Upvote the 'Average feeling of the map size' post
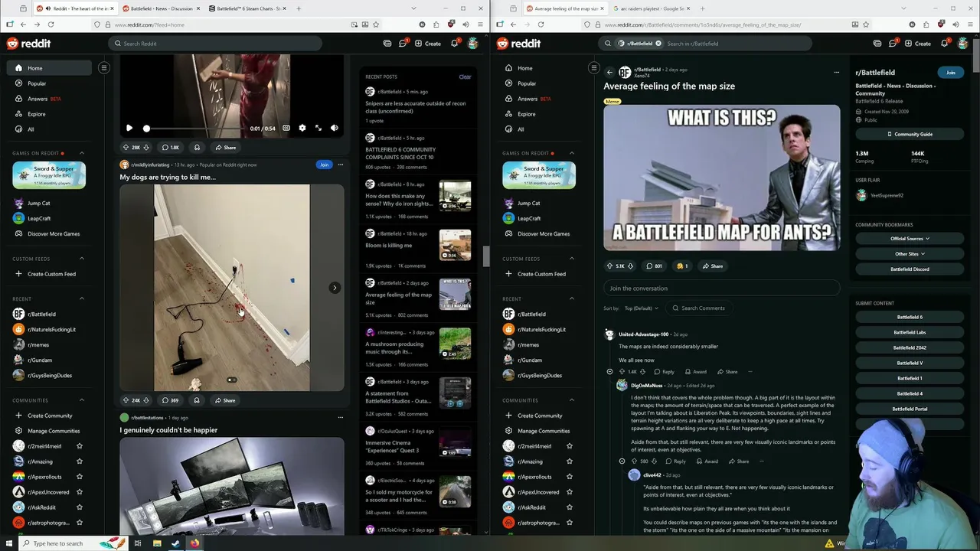980x551 pixels. click(x=609, y=266)
